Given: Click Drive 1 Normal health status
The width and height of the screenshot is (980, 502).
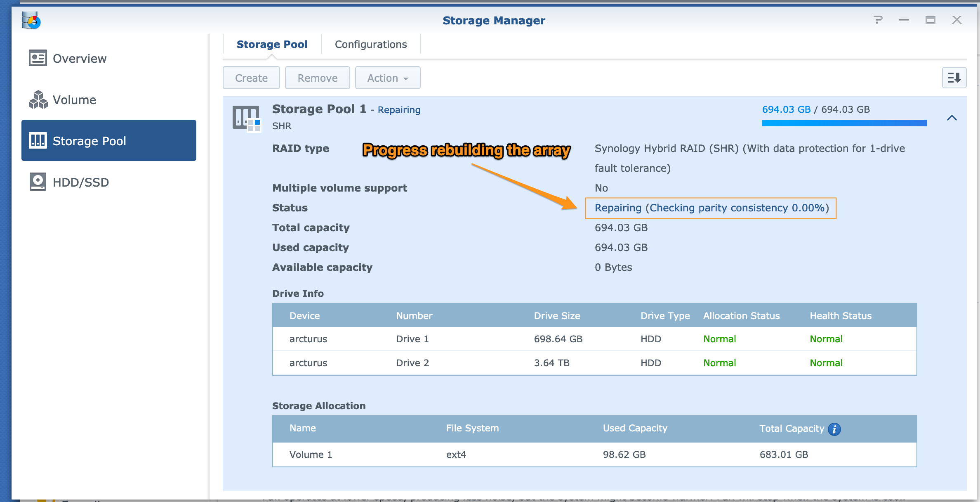Looking at the screenshot, I should [826, 339].
